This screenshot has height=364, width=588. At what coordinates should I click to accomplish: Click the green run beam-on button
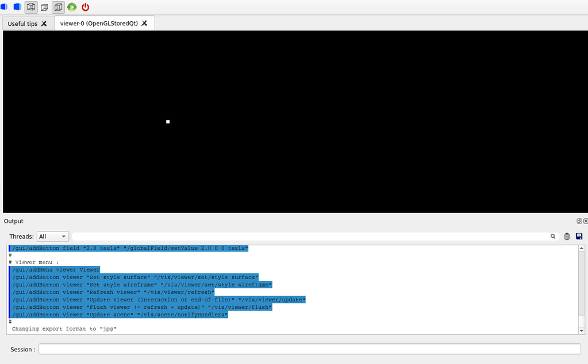tap(72, 7)
